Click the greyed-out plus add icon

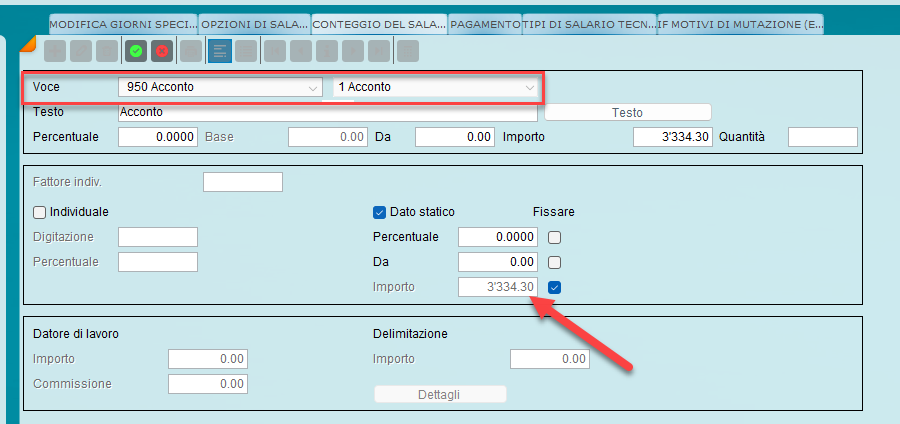tap(56, 50)
